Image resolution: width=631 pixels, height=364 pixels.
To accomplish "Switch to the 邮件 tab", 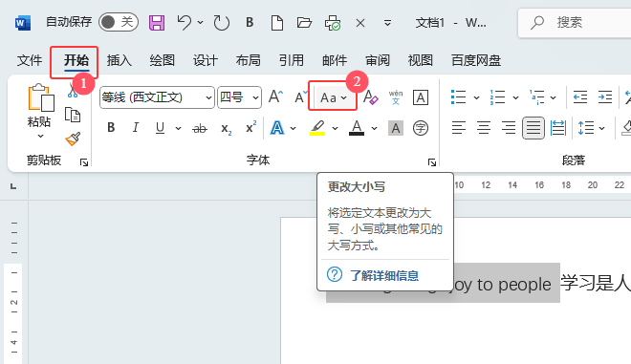I will point(335,60).
